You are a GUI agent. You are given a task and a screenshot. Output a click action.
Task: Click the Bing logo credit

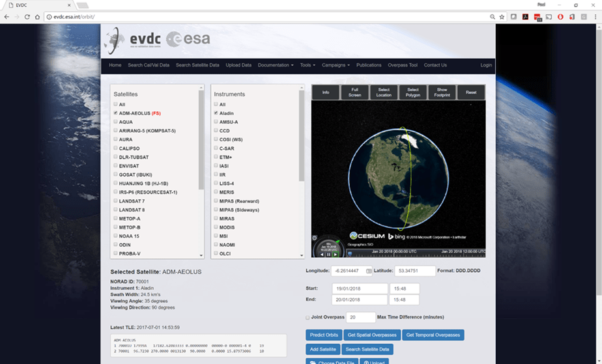pos(397,236)
